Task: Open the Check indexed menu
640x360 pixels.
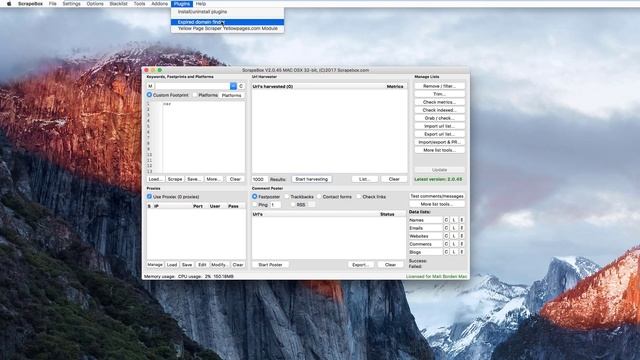Action: (439, 110)
